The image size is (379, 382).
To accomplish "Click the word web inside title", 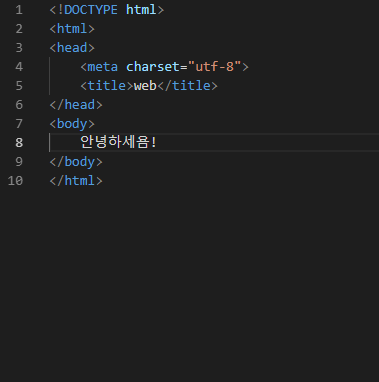I will 145,86.
